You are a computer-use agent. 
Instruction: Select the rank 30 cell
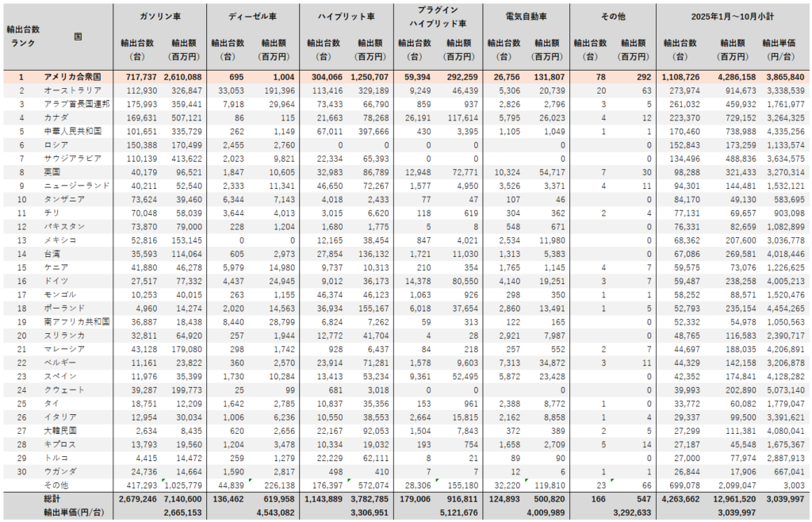[x=22, y=470]
